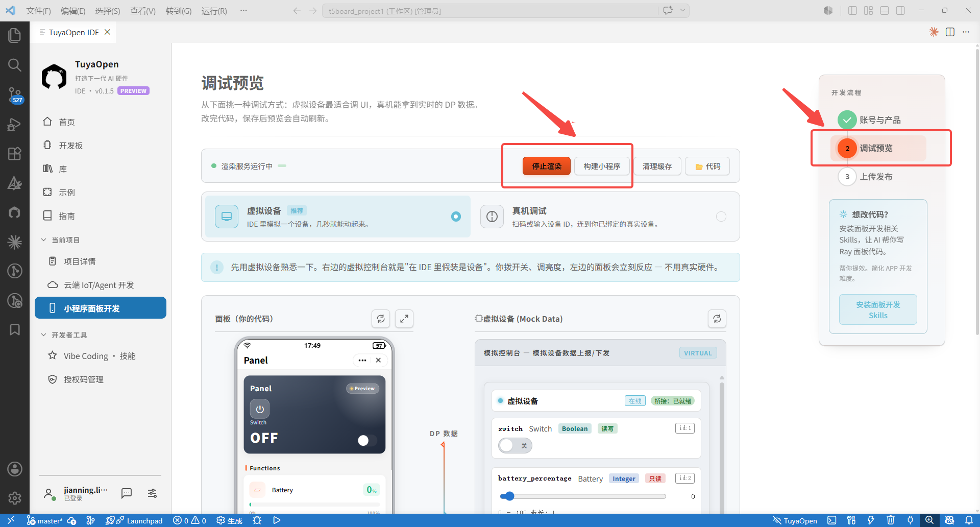Open the Explorer view in activity bar
The height and width of the screenshot is (527, 980).
coord(15,35)
